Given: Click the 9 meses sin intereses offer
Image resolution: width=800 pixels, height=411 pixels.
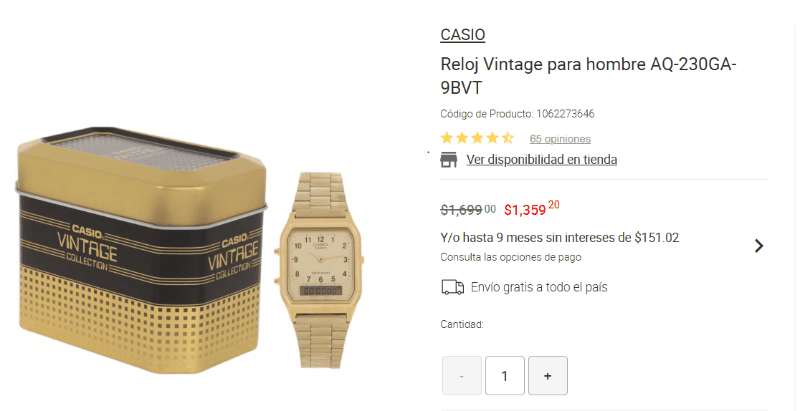Looking at the screenshot, I should pyautogui.click(x=560, y=238).
